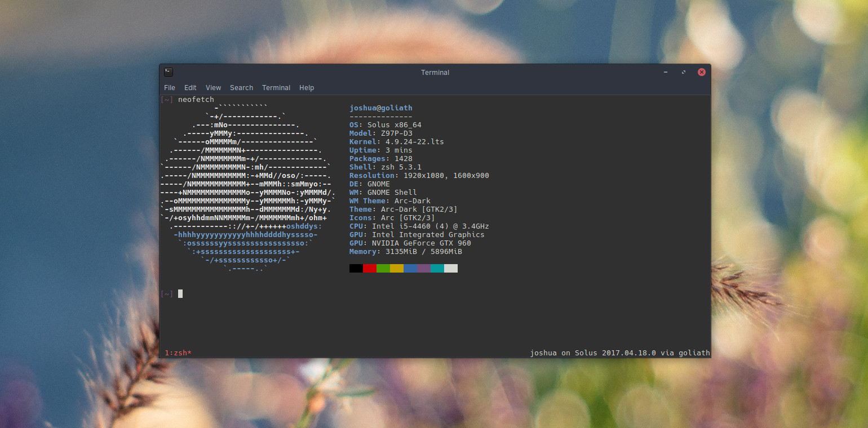
Task: Open the Help menu
Action: point(307,88)
